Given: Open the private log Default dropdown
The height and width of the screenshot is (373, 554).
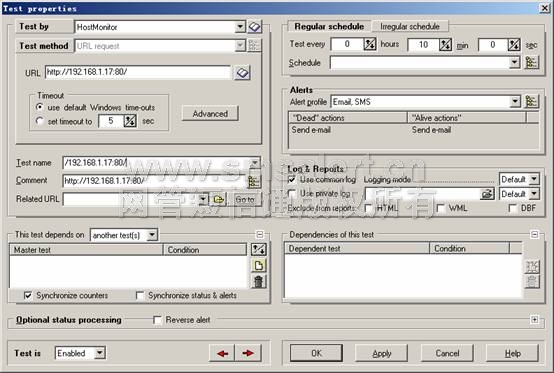Looking at the screenshot, I should pos(534,194).
